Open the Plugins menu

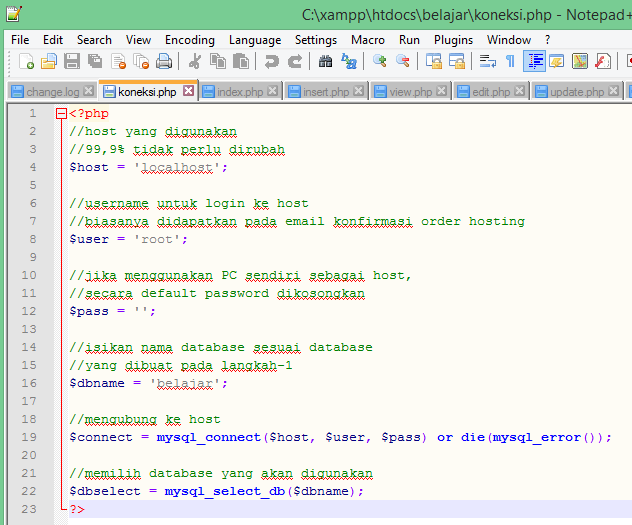click(453, 40)
